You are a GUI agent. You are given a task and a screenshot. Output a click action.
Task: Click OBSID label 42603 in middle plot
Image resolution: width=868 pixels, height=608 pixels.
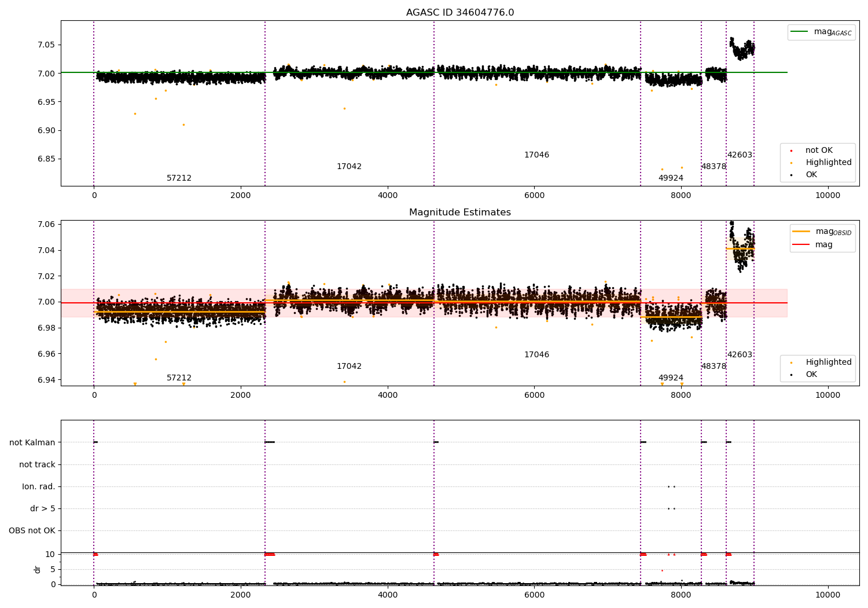pyautogui.click(x=740, y=355)
